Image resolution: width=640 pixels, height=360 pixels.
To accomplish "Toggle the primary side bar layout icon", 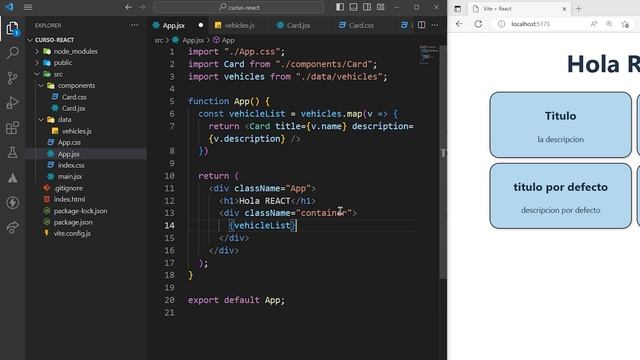I will [340, 7].
